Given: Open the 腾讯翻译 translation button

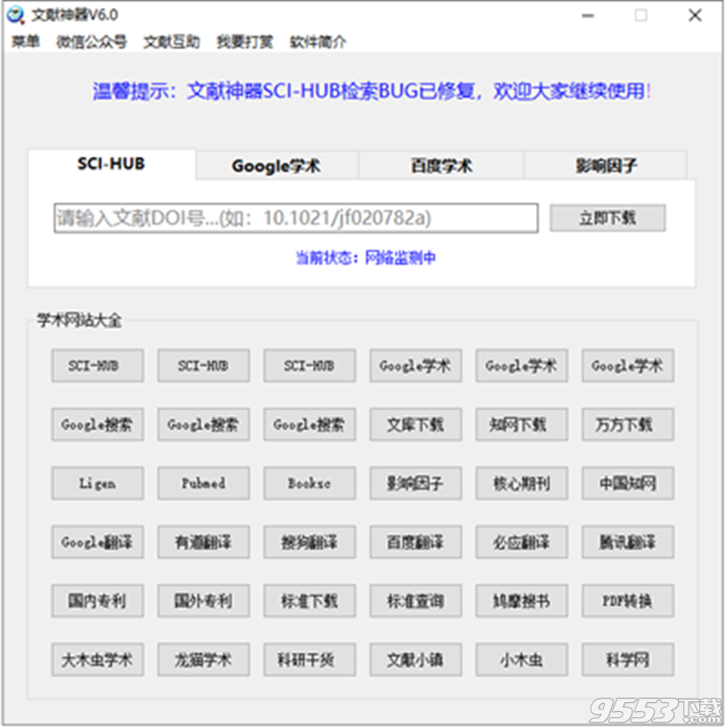Looking at the screenshot, I should 626,542.
